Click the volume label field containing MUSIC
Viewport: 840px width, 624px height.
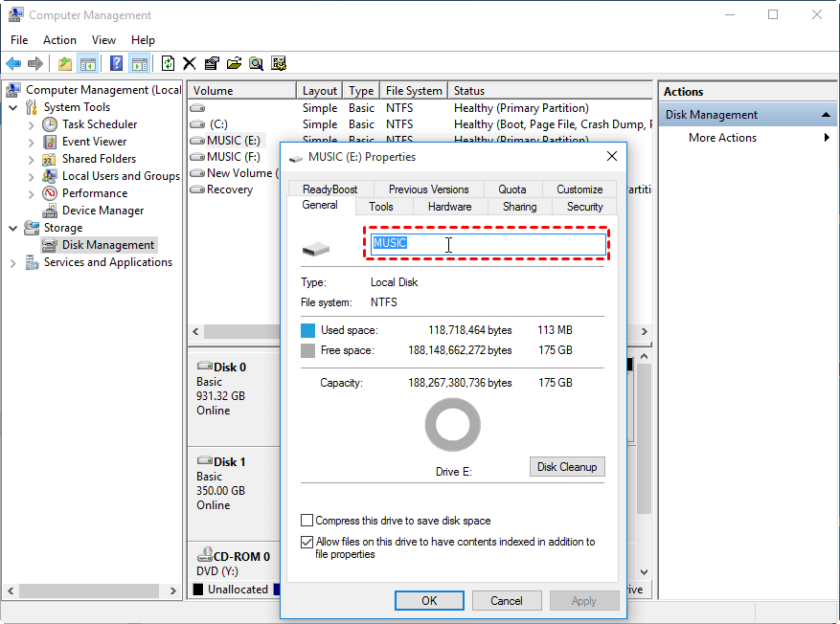[x=488, y=244]
